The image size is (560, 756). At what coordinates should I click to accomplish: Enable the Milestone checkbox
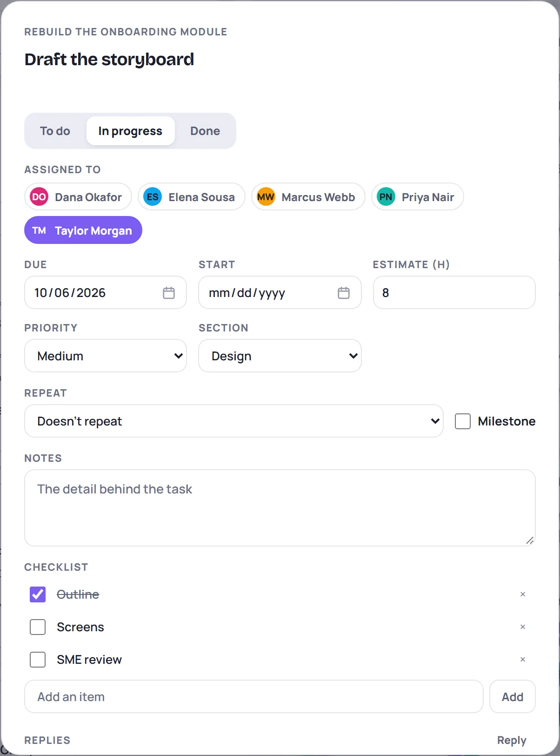point(463,421)
